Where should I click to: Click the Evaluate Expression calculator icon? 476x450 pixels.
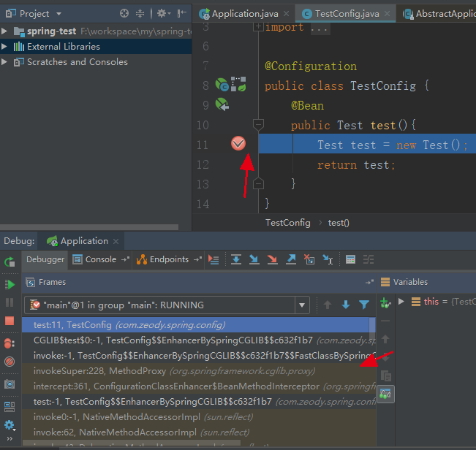350,259
